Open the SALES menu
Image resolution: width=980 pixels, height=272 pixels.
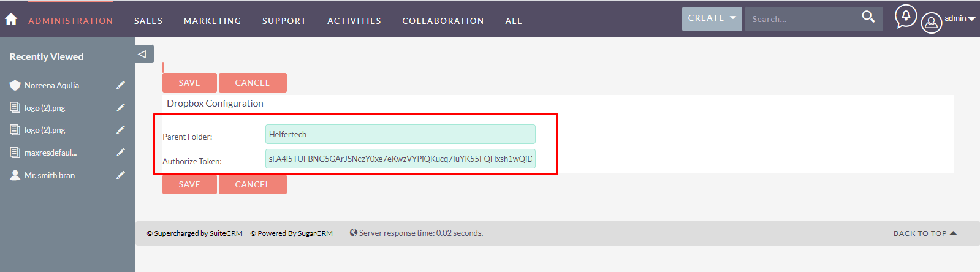coord(148,21)
